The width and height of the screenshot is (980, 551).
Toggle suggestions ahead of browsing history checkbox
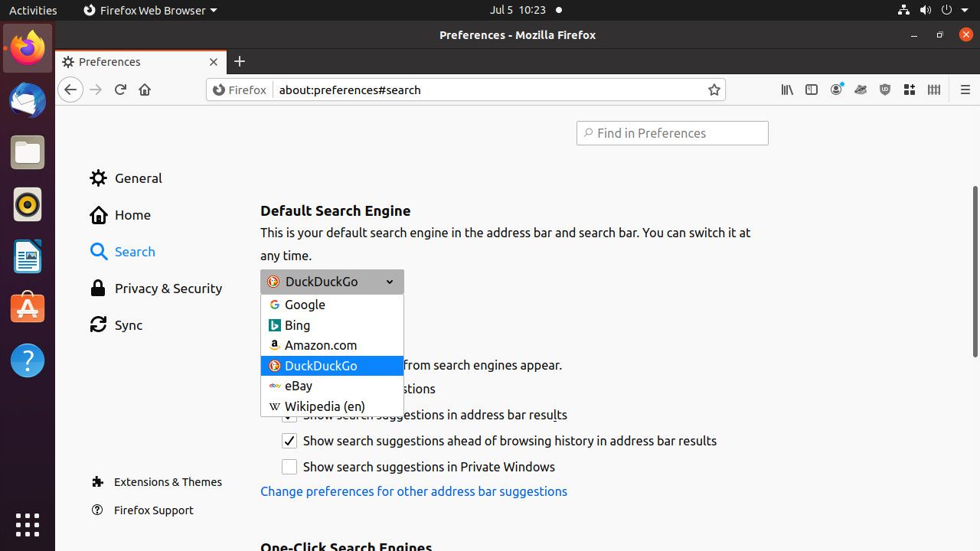click(289, 441)
